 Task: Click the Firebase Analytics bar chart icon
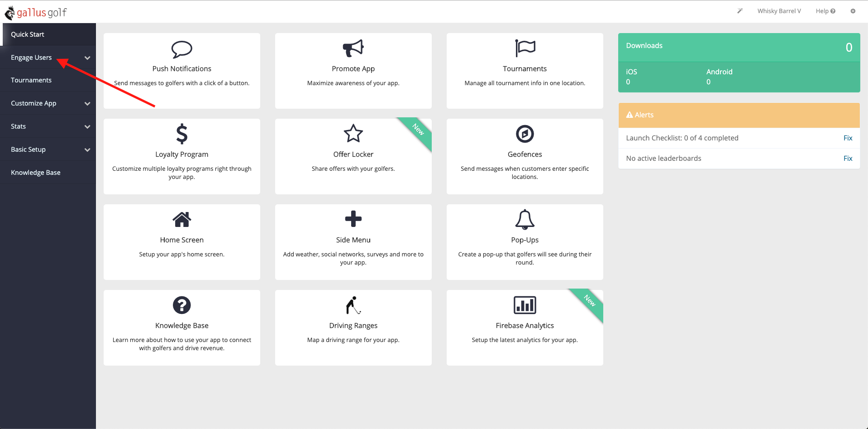coord(525,305)
